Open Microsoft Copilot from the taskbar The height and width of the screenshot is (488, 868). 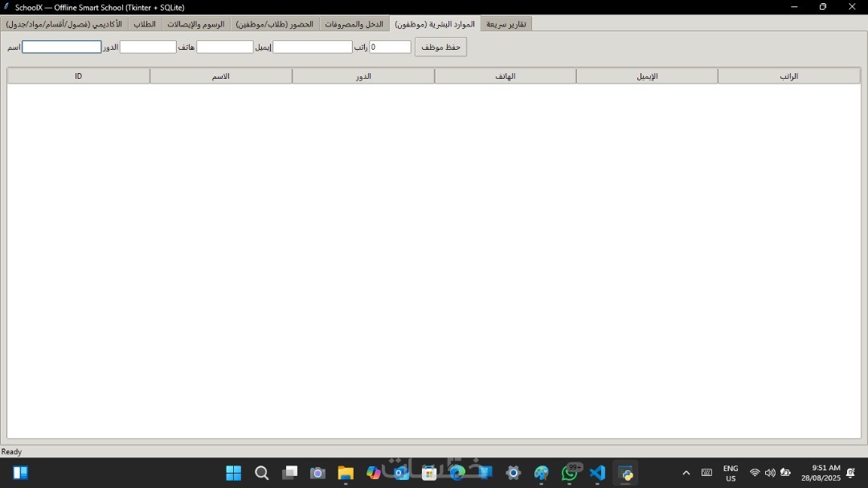tap(373, 473)
